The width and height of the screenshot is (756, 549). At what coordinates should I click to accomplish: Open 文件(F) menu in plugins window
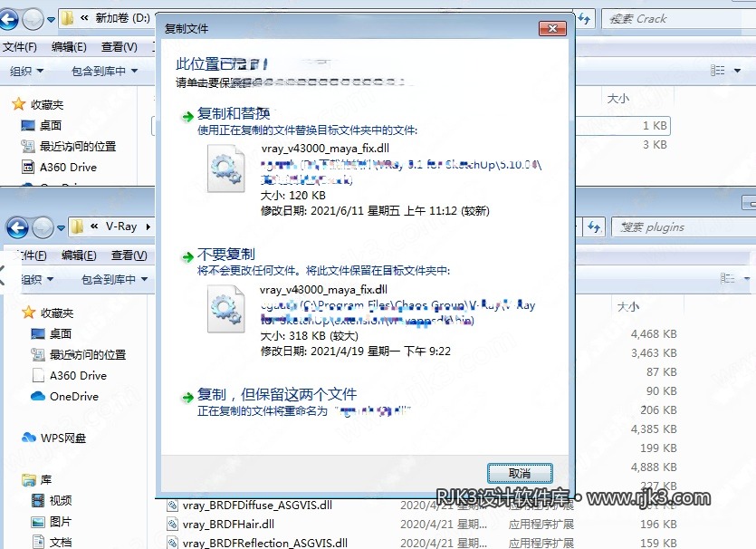29,255
